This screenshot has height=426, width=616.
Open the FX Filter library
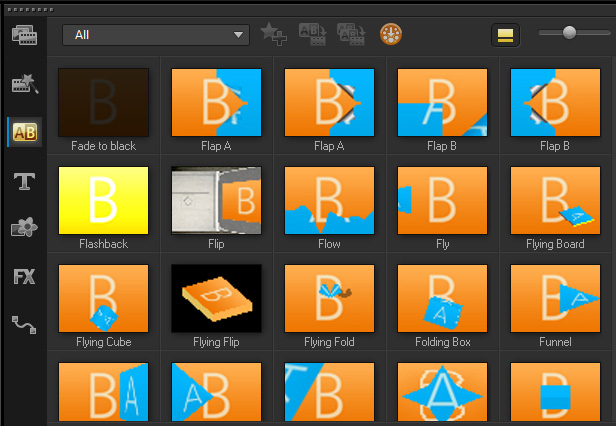(23, 277)
